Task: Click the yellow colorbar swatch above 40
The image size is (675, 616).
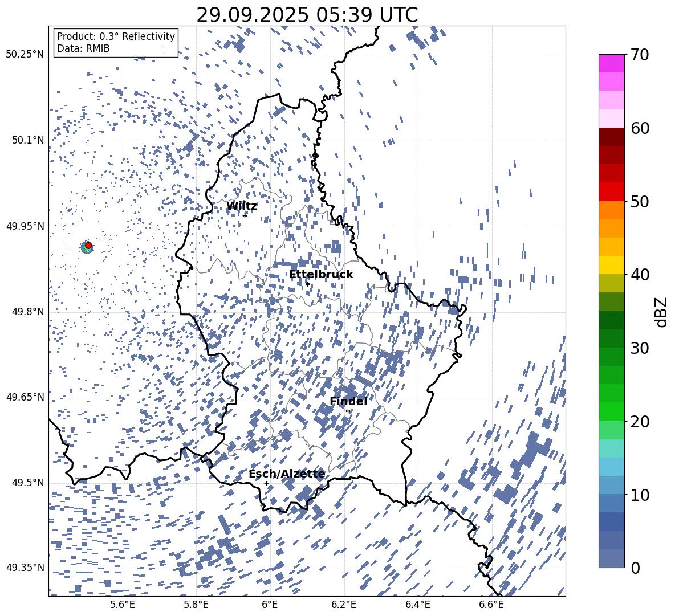Action: tap(611, 265)
